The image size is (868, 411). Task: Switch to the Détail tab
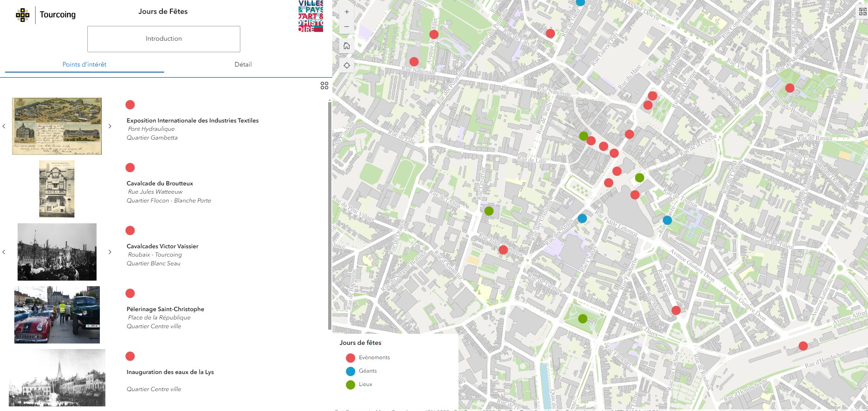point(243,65)
